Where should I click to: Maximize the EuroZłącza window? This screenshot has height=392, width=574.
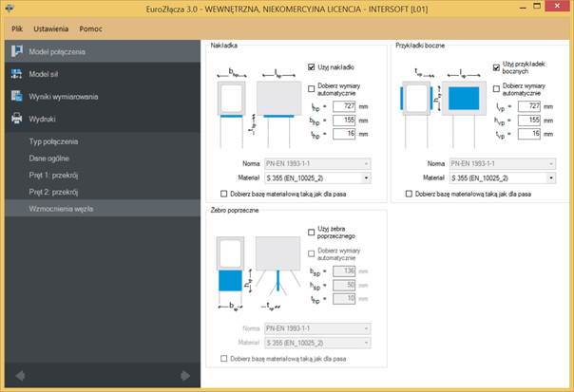[537, 7]
